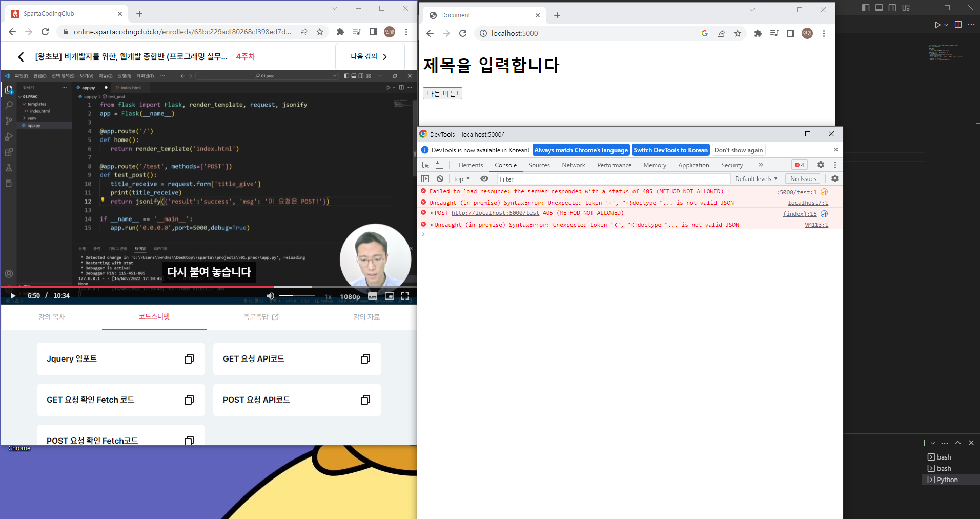Switch to the Elements tab in DevTools
980x519 pixels.
pos(471,165)
